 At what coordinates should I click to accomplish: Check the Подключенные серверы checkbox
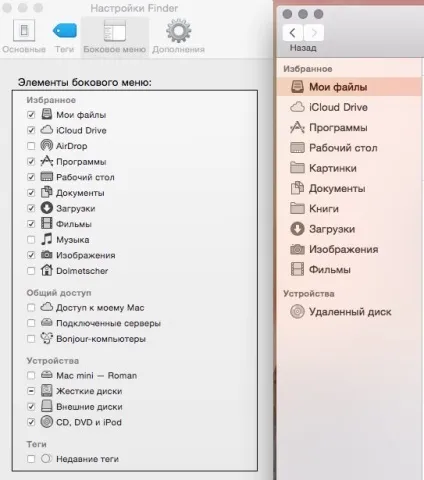pos(31,323)
